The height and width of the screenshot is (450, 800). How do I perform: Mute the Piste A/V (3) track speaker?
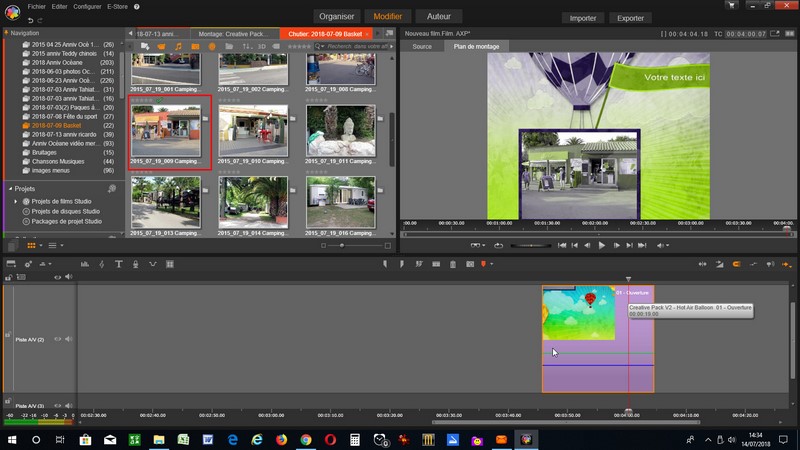coord(68,406)
